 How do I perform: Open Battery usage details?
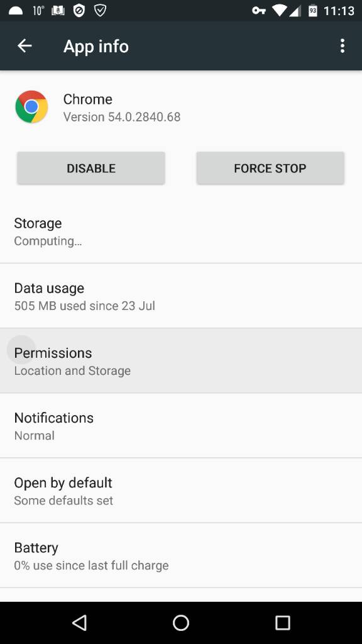[x=181, y=555]
